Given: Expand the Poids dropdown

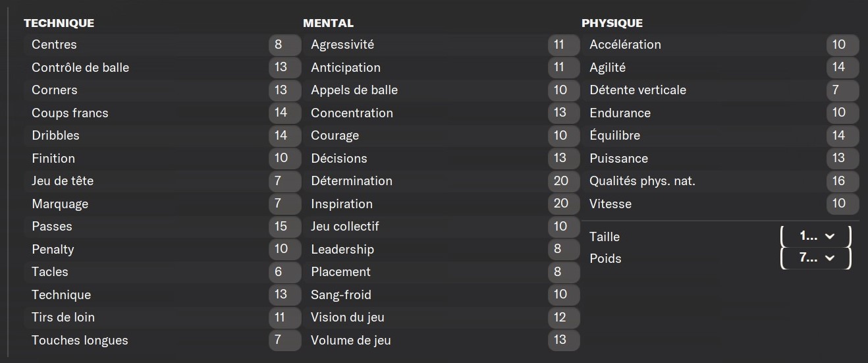Looking at the screenshot, I should [816, 258].
